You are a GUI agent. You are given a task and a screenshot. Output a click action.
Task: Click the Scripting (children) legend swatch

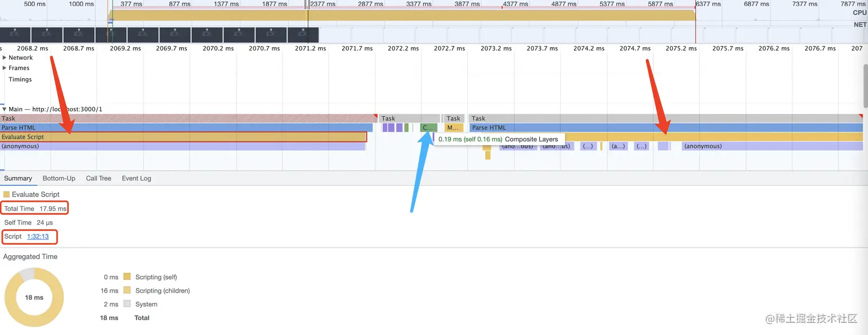click(126, 290)
